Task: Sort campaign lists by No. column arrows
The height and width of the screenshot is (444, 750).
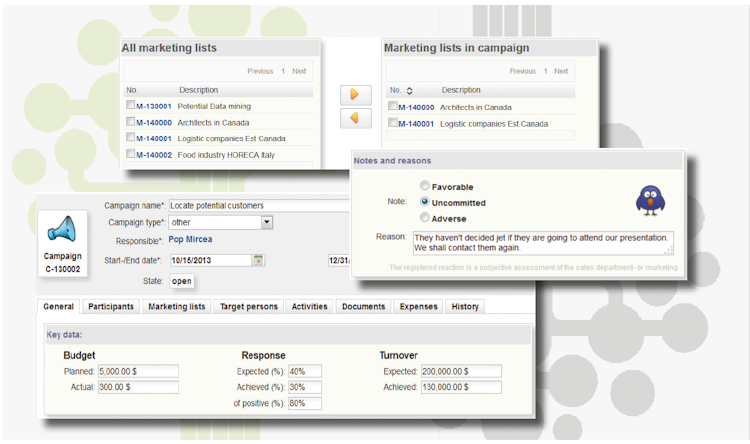Action: (409, 90)
